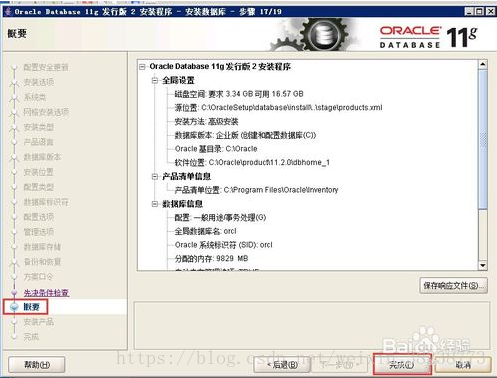
Task: Select the 安装产品 step in sidebar
Action: (x=38, y=322)
